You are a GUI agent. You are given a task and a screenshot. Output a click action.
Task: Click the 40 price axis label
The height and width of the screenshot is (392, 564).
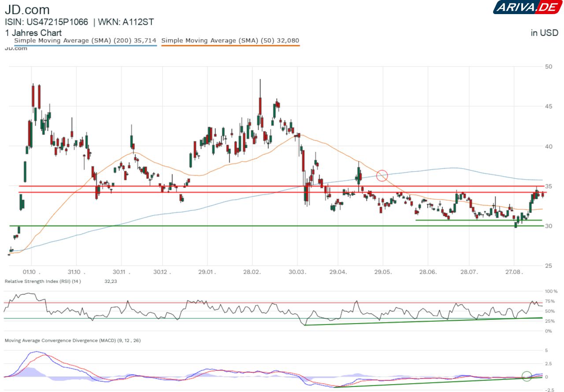click(x=549, y=146)
